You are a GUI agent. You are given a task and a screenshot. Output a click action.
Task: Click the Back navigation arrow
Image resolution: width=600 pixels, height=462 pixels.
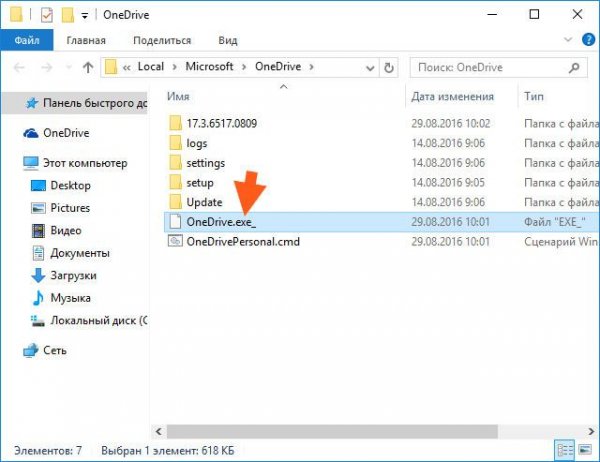click(x=19, y=68)
